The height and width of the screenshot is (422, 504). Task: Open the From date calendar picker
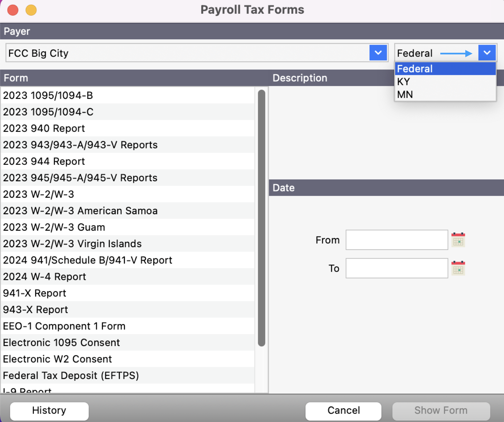(x=458, y=240)
